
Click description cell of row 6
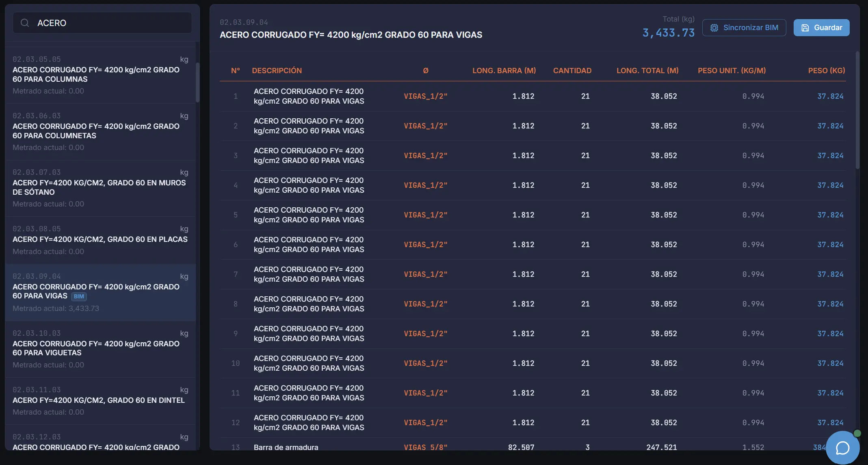(309, 245)
